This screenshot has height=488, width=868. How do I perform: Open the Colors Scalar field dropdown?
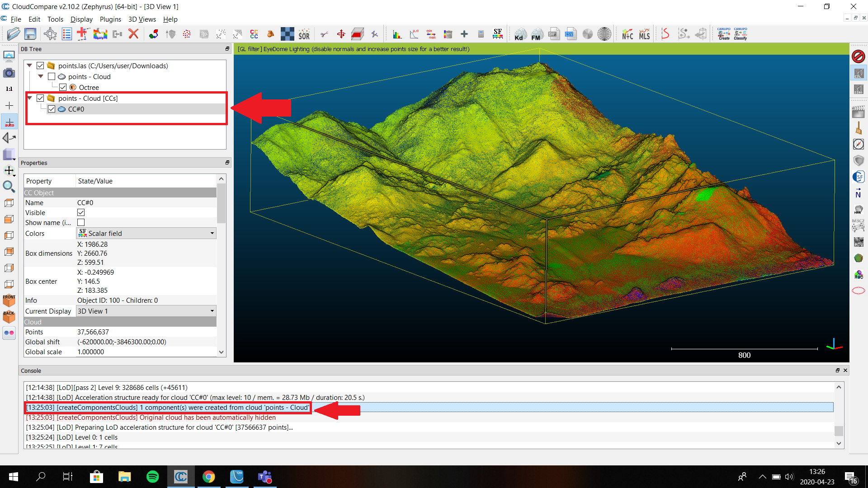(x=146, y=233)
